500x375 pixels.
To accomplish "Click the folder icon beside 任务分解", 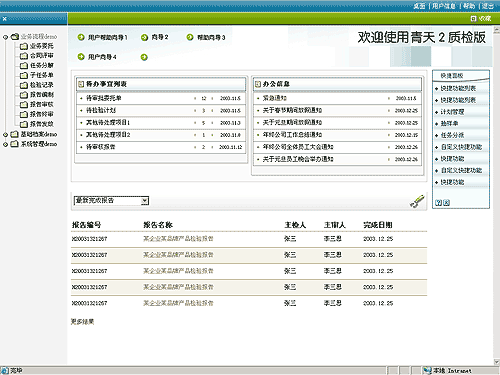I will [24, 65].
